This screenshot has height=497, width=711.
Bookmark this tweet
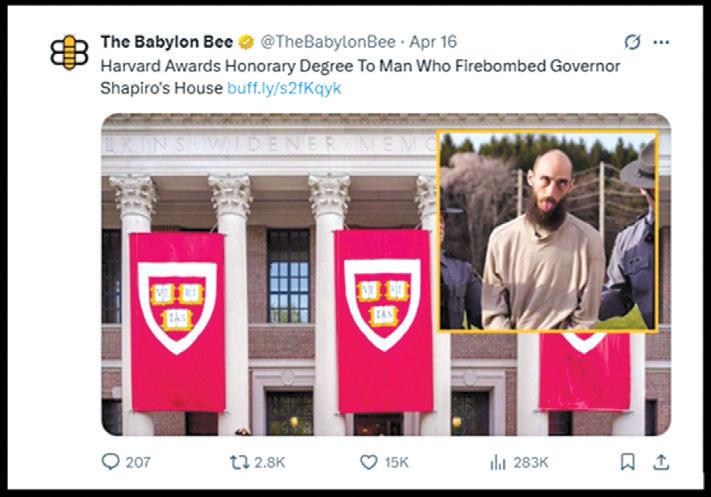[x=628, y=462]
